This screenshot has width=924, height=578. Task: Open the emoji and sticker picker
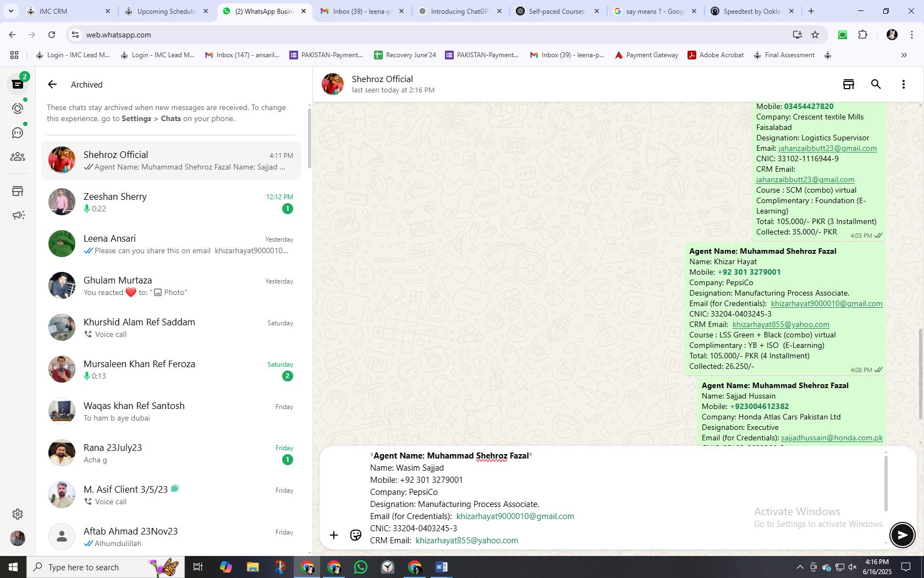[356, 535]
